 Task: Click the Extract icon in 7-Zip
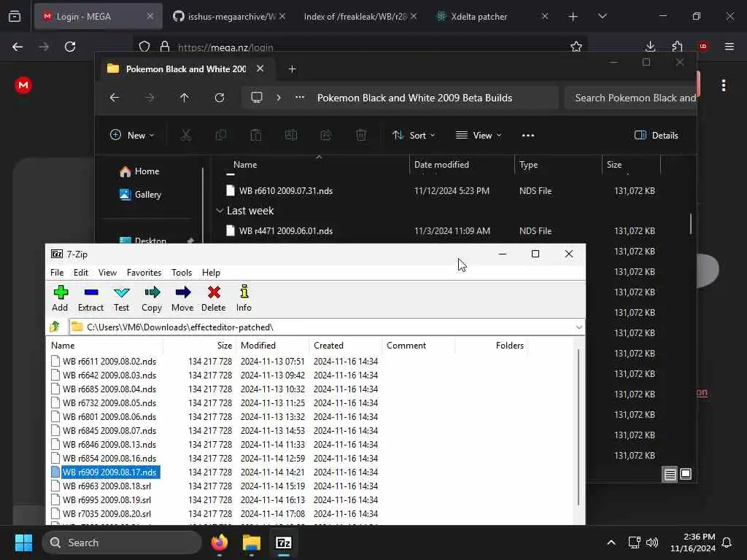point(90,298)
